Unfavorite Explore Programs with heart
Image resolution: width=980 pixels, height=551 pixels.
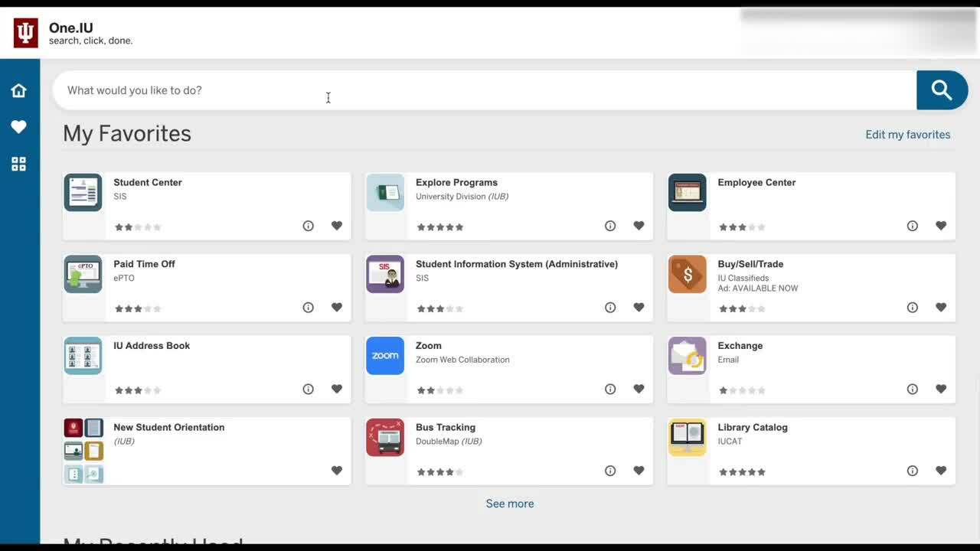pos(639,226)
